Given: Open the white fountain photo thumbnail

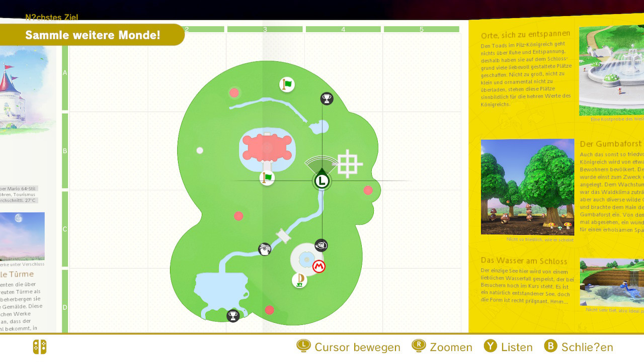Looking at the screenshot, I should (611, 70).
